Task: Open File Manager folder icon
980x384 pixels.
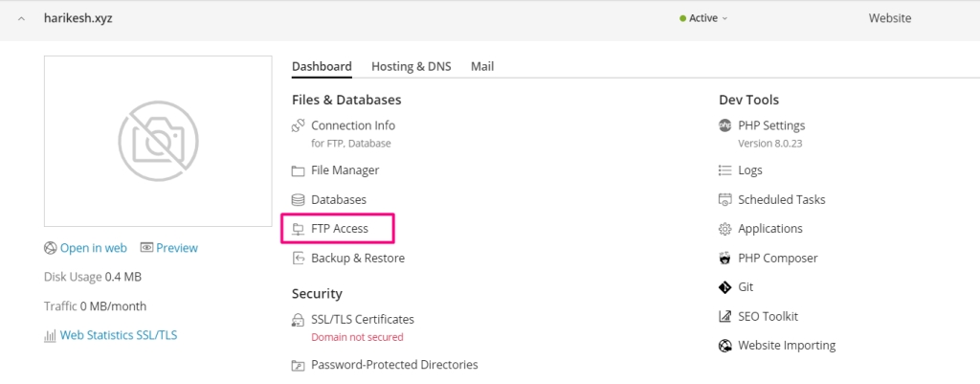Action: (x=299, y=170)
